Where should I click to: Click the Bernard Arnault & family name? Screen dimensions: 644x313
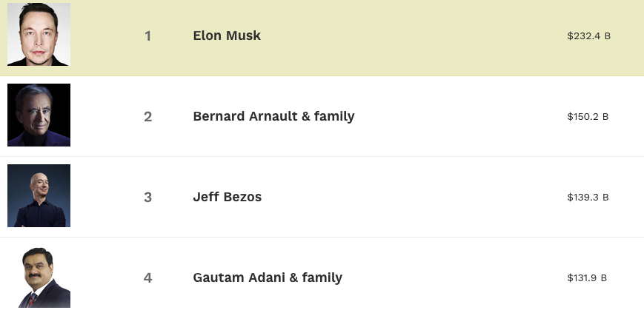tap(273, 116)
